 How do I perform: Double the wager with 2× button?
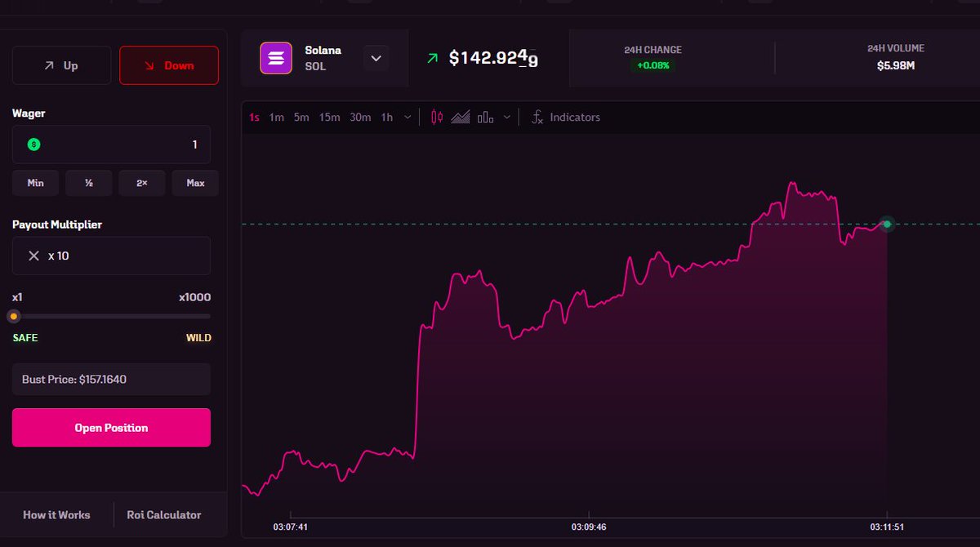click(x=141, y=183)
